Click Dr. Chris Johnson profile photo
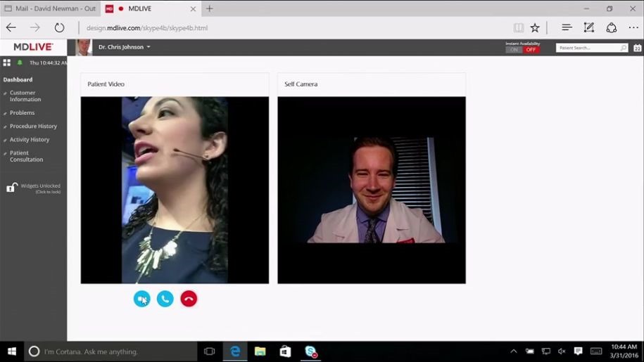The height and width of the screenshot is (362, 644). [84, 47]
